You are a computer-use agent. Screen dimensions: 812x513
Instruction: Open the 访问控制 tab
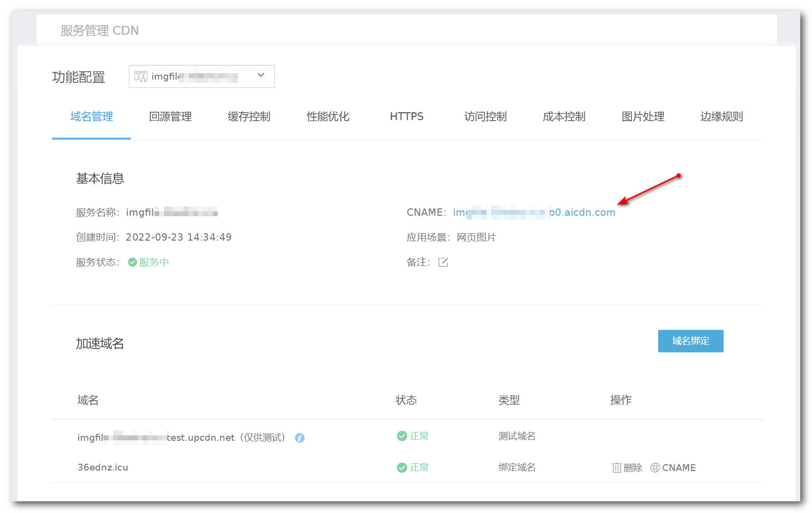(485, 117)
